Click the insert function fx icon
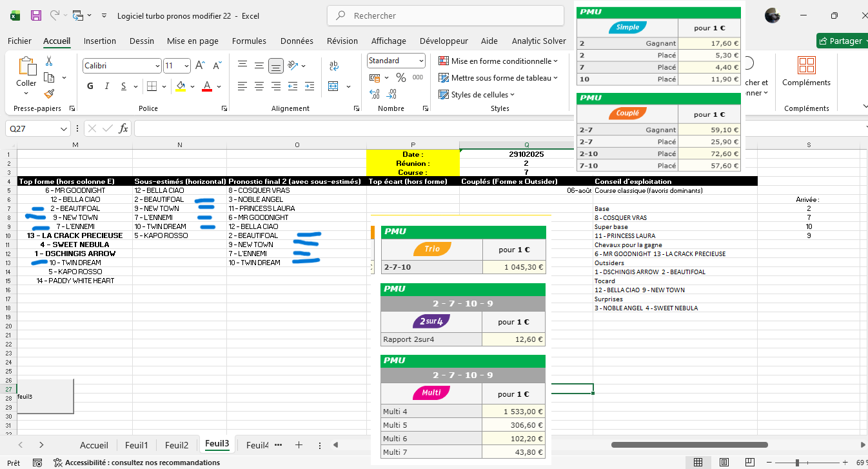 [x=124, y=128]
